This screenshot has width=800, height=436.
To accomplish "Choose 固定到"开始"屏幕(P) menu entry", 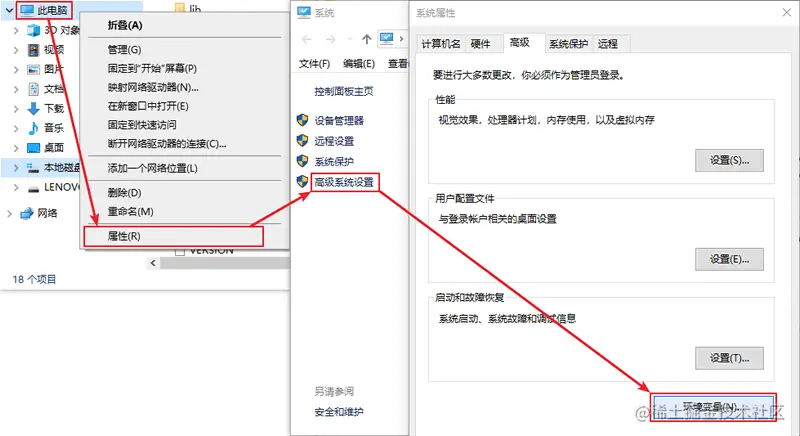I will click(184, 68).
